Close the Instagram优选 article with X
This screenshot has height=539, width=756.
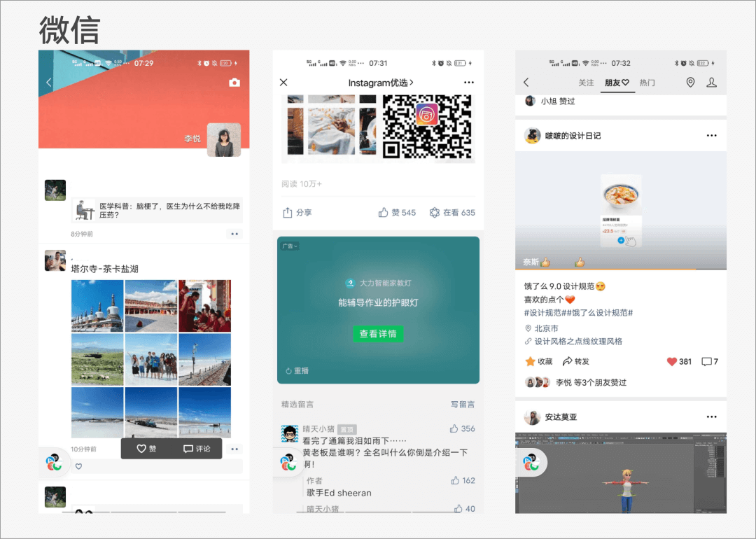pos(283,83)
